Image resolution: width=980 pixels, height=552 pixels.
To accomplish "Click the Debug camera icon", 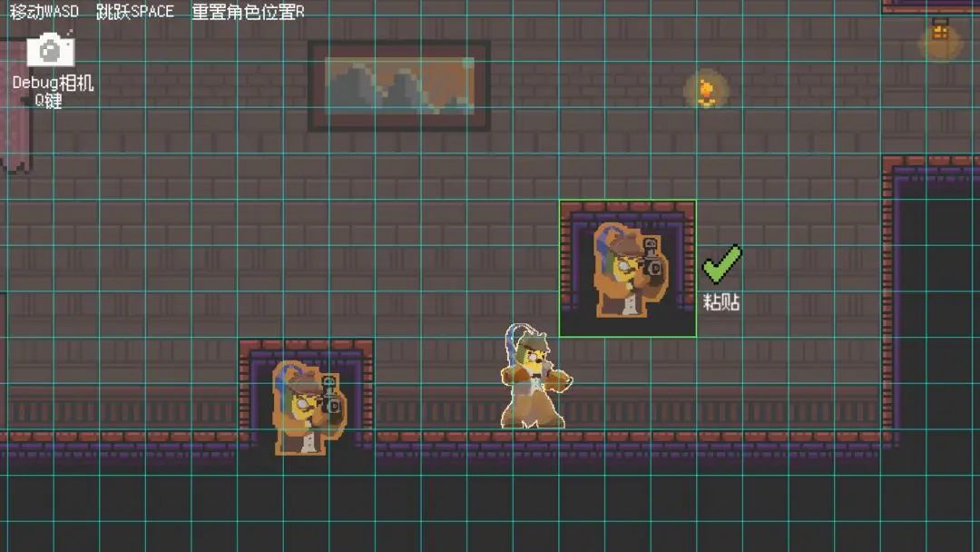I will point(50,50).
